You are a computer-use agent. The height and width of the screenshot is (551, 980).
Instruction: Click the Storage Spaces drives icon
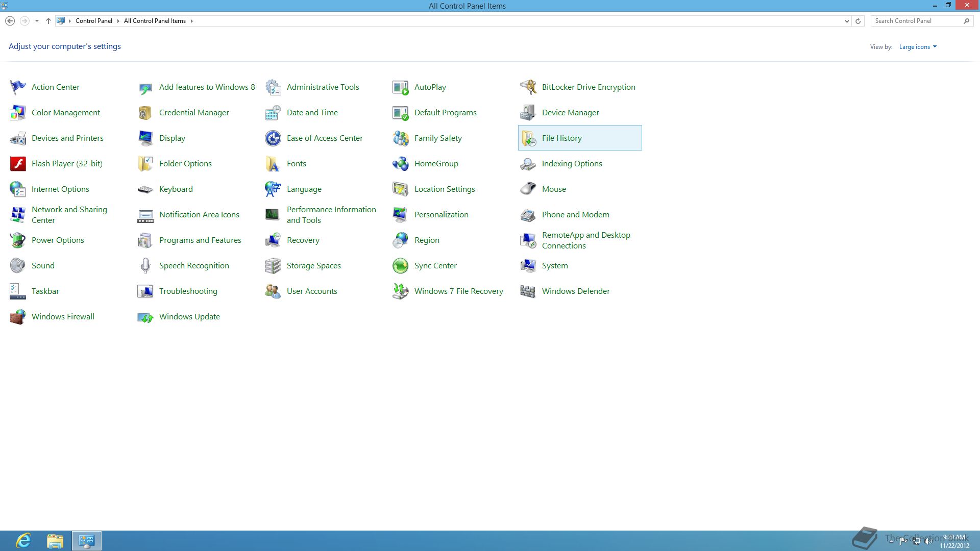click(x=273, y=266)
